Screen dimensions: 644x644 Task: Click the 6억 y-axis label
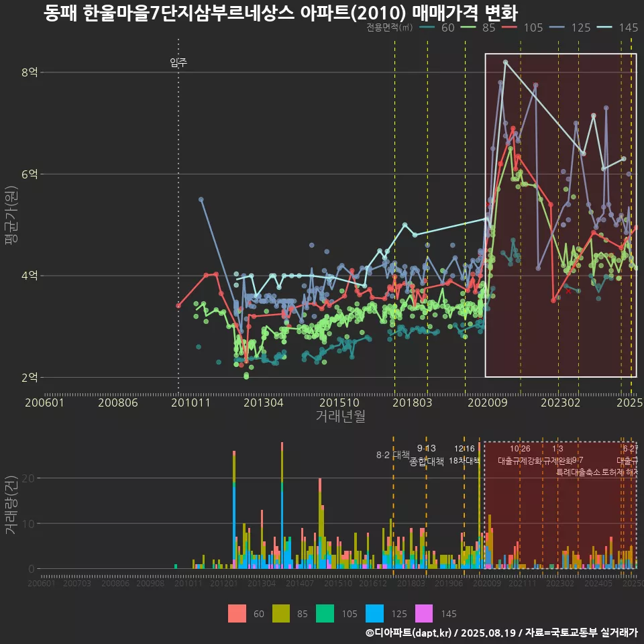coord(30,174)
